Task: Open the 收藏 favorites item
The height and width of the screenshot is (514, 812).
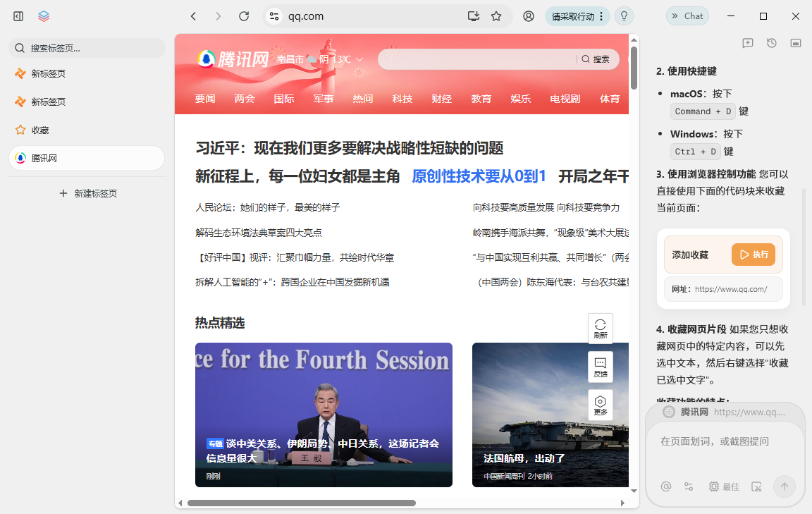Action: [x=87, y=130]
